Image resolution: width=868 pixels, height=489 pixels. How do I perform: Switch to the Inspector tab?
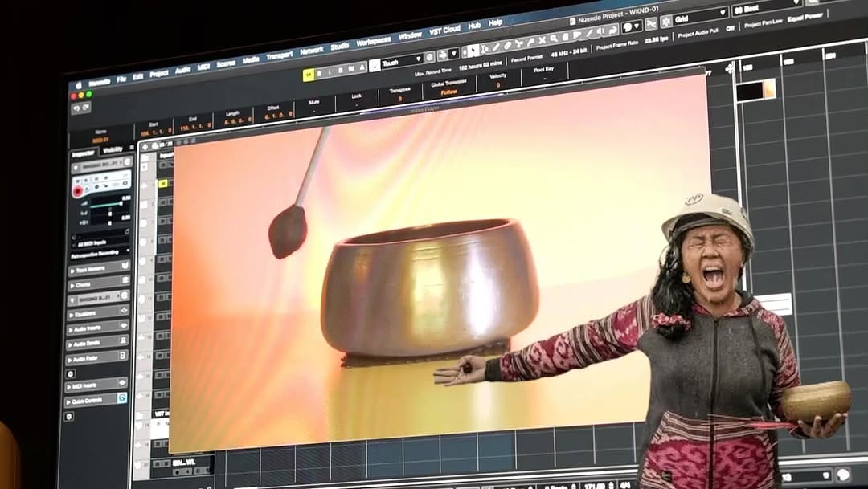click(84, 154)
